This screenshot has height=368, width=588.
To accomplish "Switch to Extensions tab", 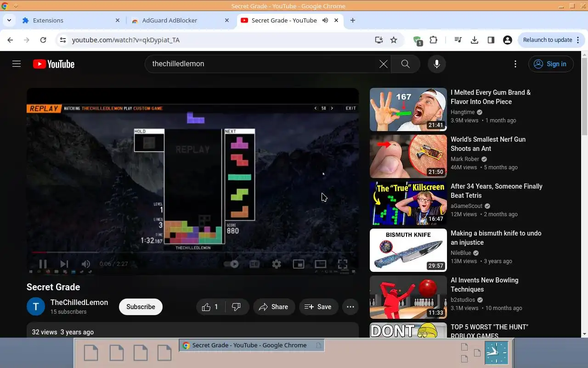I will point(70,20).
